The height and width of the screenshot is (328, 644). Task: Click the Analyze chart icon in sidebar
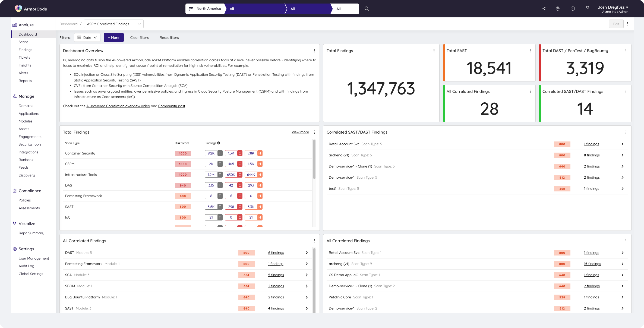coord(15,25)
